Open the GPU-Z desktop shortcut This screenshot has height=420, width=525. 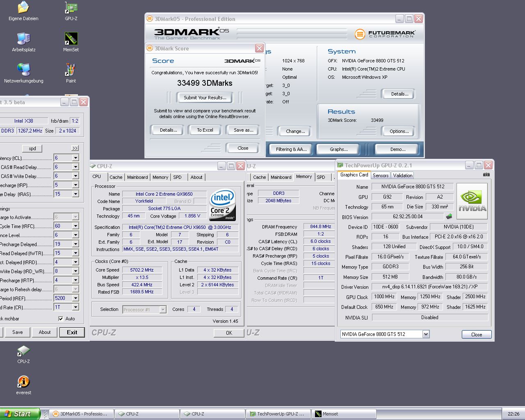pos(71,11)
